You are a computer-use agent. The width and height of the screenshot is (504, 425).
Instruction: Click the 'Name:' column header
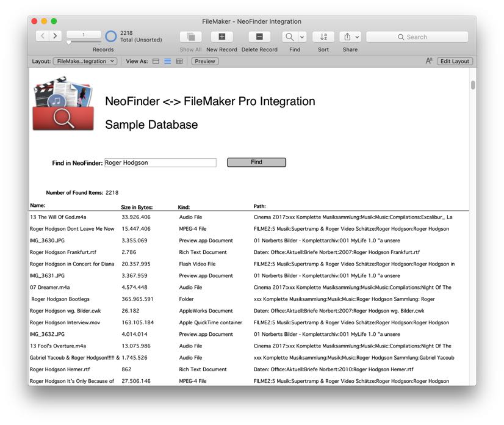(x=38, y=205)
